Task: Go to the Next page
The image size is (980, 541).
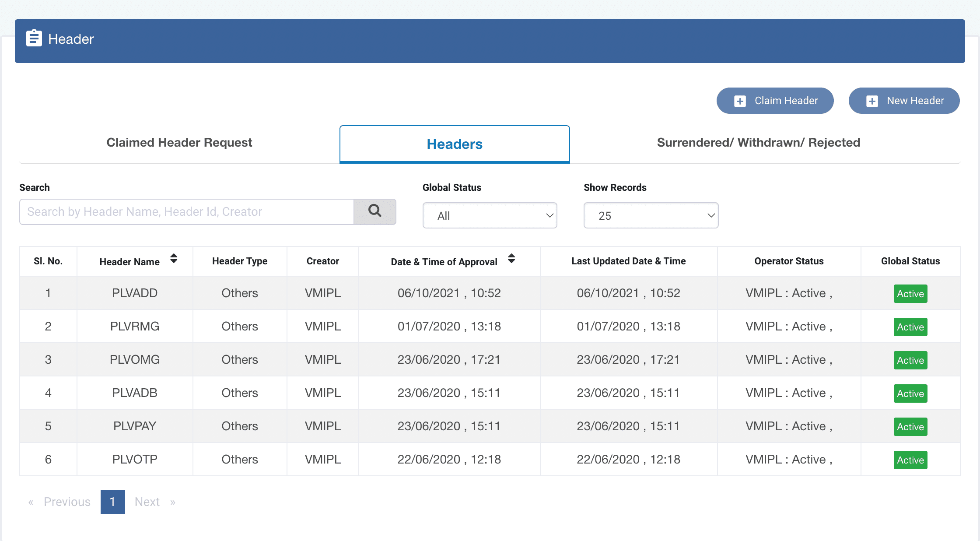Action: (147, 502)
